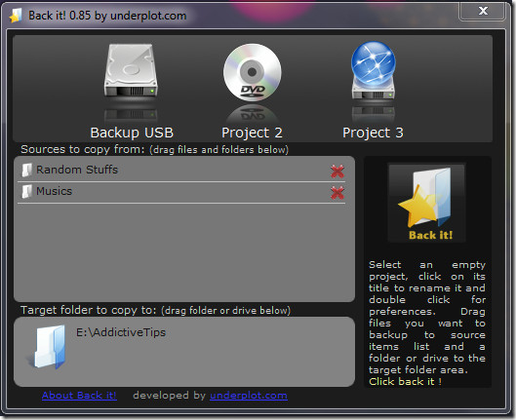Remove Musics with its red X

pyautogui.click(x=337, y=193)
